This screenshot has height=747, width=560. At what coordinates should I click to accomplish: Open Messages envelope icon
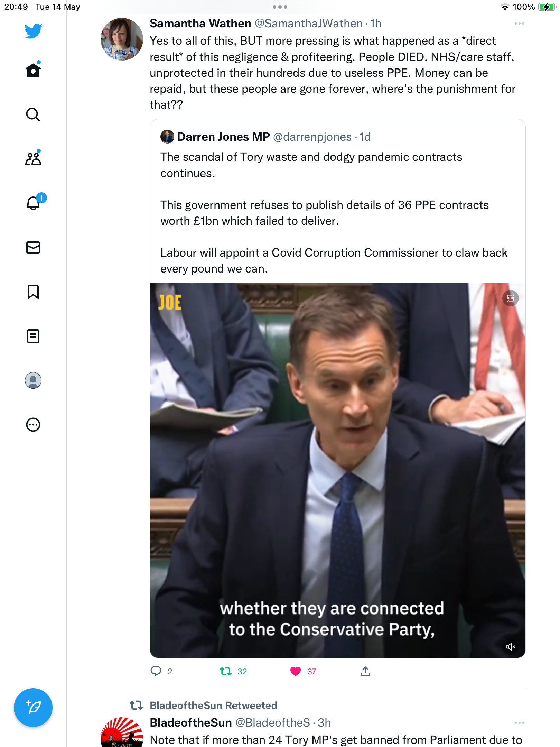(33, 248)
